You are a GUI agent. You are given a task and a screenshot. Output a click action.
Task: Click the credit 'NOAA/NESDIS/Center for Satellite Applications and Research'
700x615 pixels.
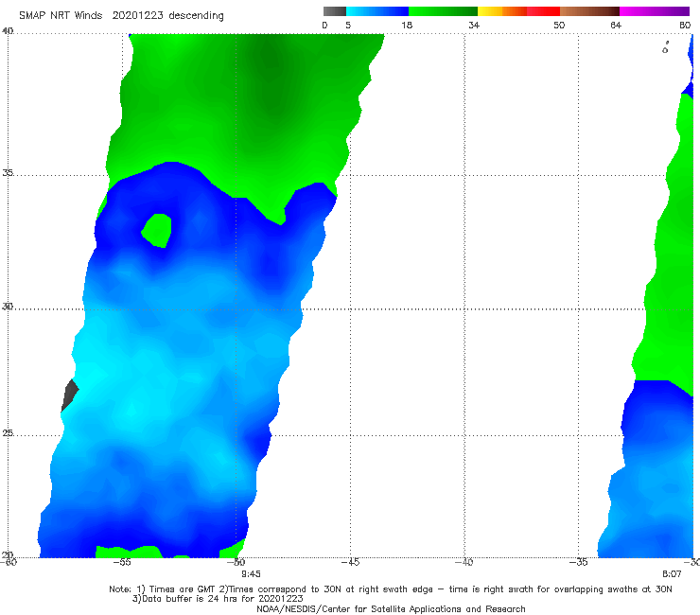point(391,608)
